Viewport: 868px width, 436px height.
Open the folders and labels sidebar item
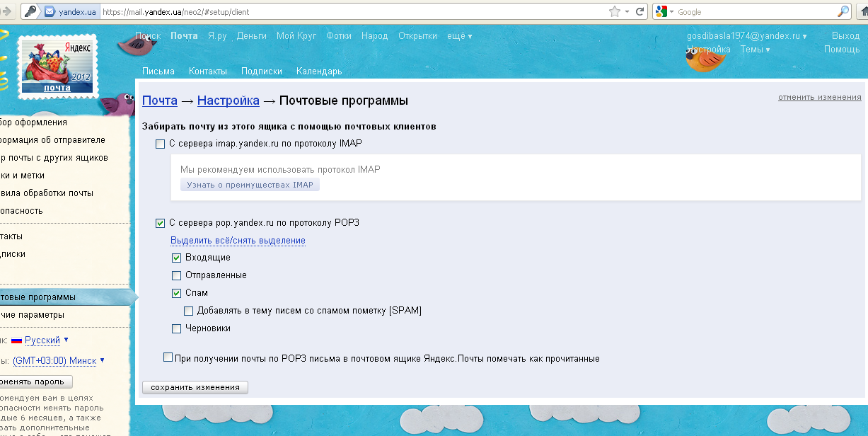[22, 176]
